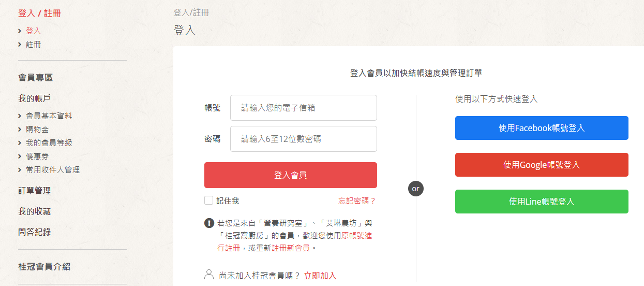Go to 訂單管理 in the side menu

35,191
